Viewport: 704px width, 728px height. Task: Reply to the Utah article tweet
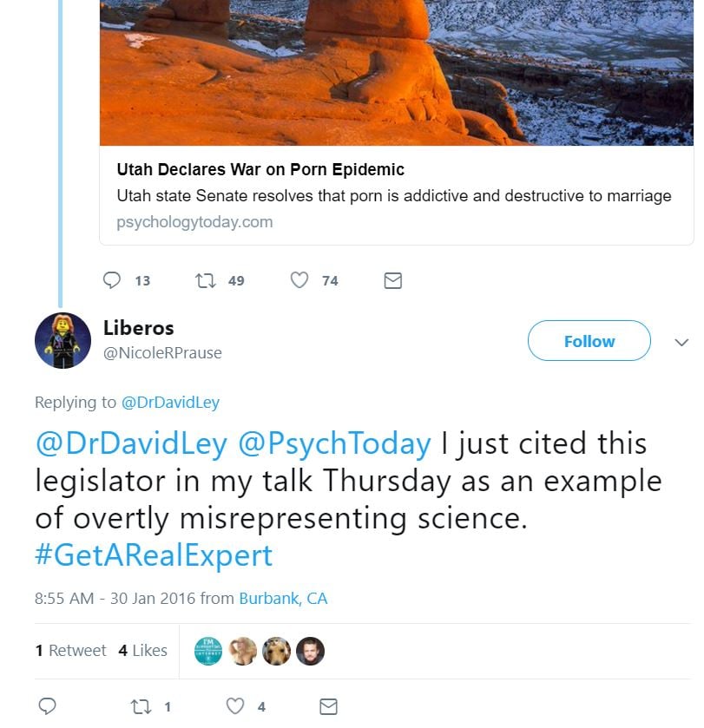pos(112,280)
